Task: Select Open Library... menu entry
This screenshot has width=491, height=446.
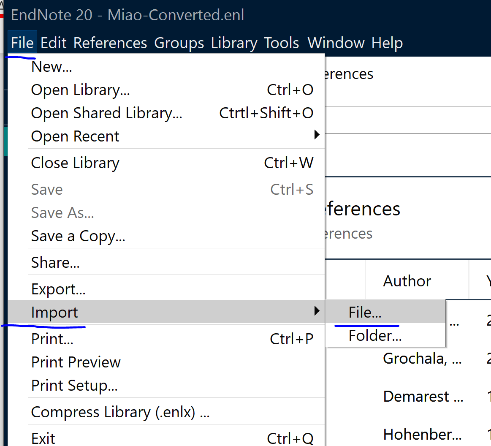Action: tap(167, 90)
